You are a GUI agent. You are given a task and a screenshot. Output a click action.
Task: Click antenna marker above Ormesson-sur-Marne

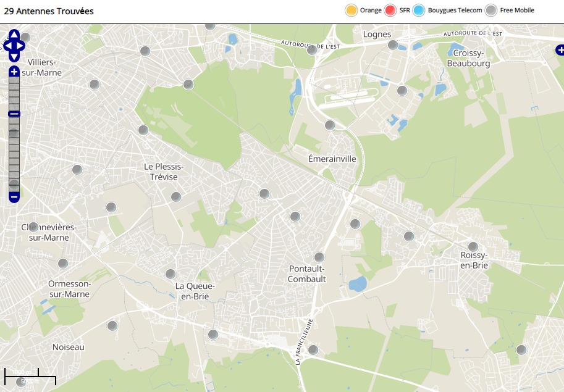click(x=62, y=264)
